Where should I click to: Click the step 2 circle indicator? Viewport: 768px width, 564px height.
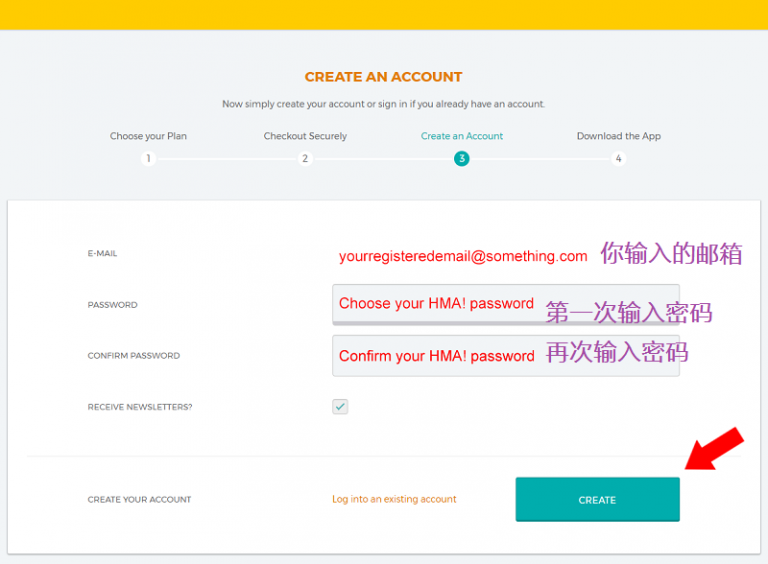point(306,158)
